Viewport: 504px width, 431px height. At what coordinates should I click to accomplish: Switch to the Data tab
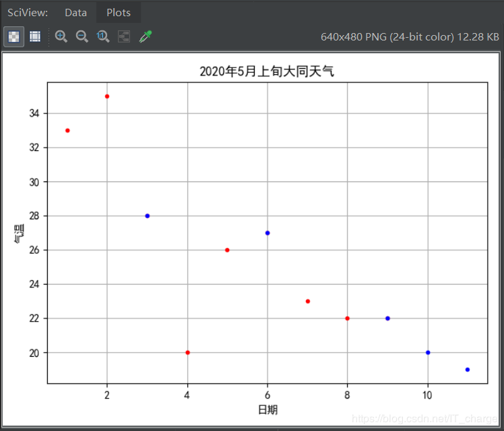coord(76,13)
